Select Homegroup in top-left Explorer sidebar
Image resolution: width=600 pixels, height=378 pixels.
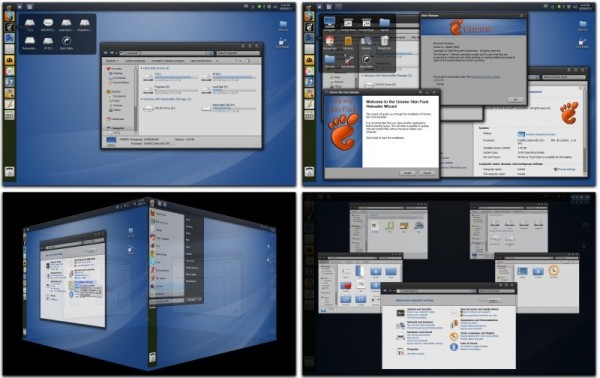[116, 119]
